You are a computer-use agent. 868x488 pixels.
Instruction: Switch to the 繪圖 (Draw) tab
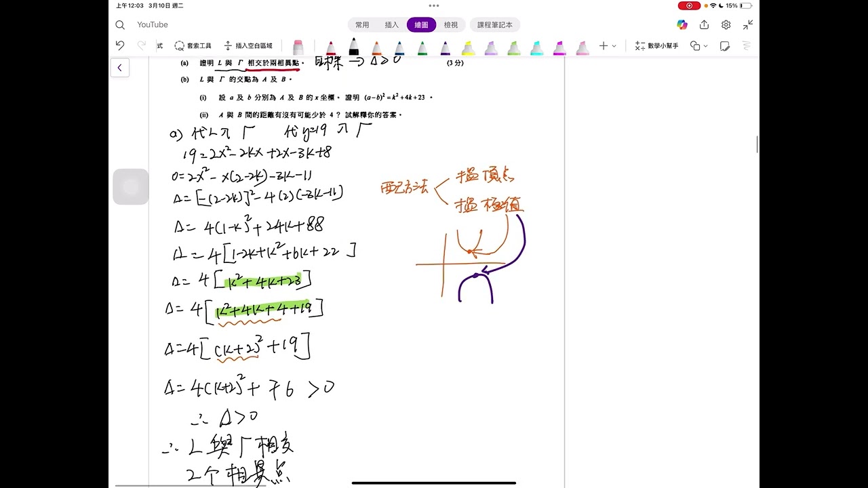pos(421,25)
